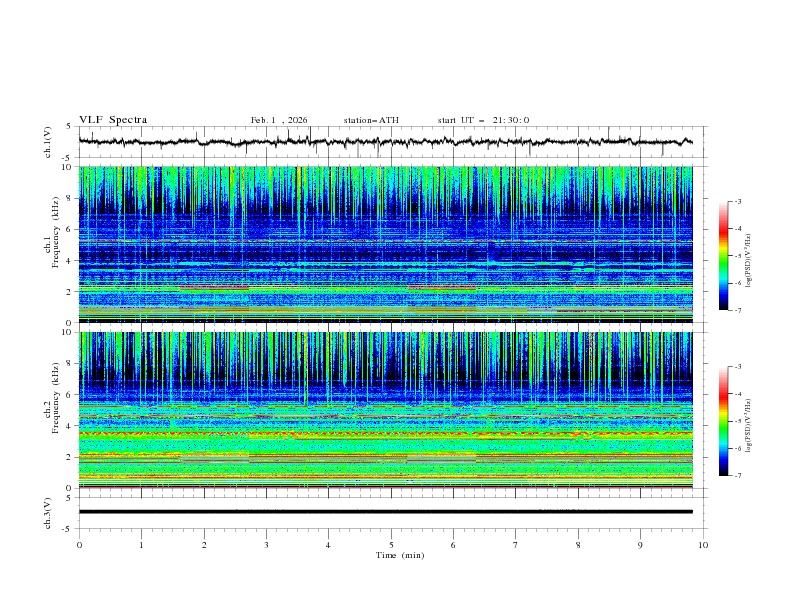Click the '1' tick on the time axis

point(141,545)
